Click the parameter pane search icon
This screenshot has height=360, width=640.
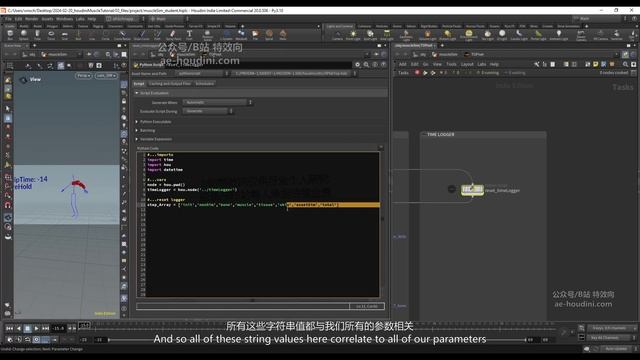tap(367, 64)
